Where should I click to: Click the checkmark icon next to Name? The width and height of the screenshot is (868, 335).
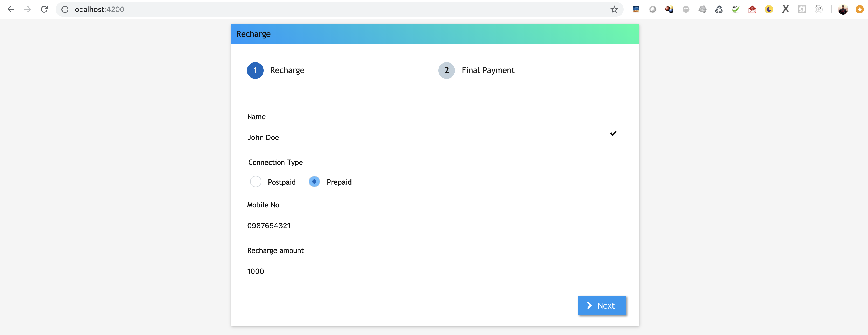(x=613, y=133)
